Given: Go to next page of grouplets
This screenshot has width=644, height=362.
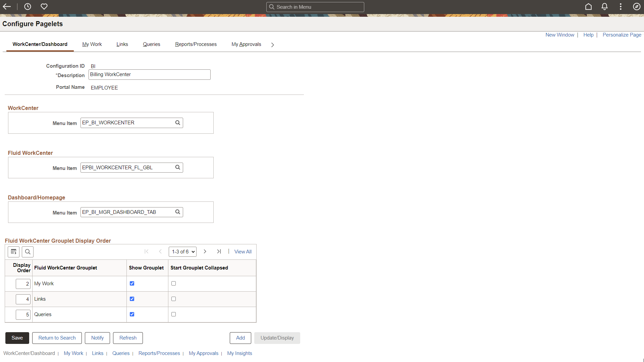Looking at the screenshot, I should [x=205, y=251].
